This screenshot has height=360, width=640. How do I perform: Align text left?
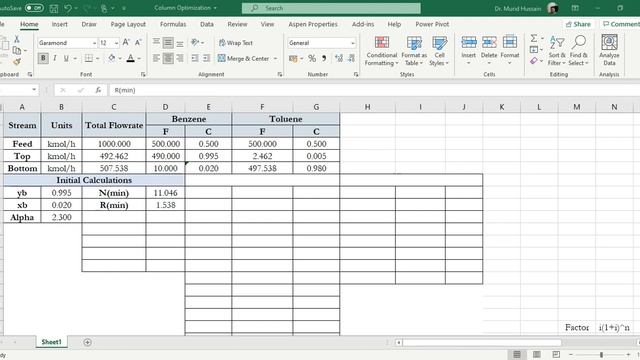coord(156,58)
